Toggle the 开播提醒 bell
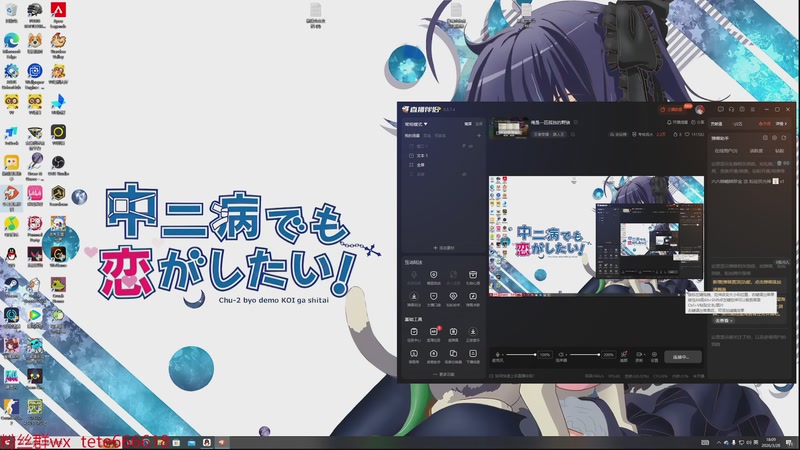The height and width of the screenshot is (450, 800). 677,122
